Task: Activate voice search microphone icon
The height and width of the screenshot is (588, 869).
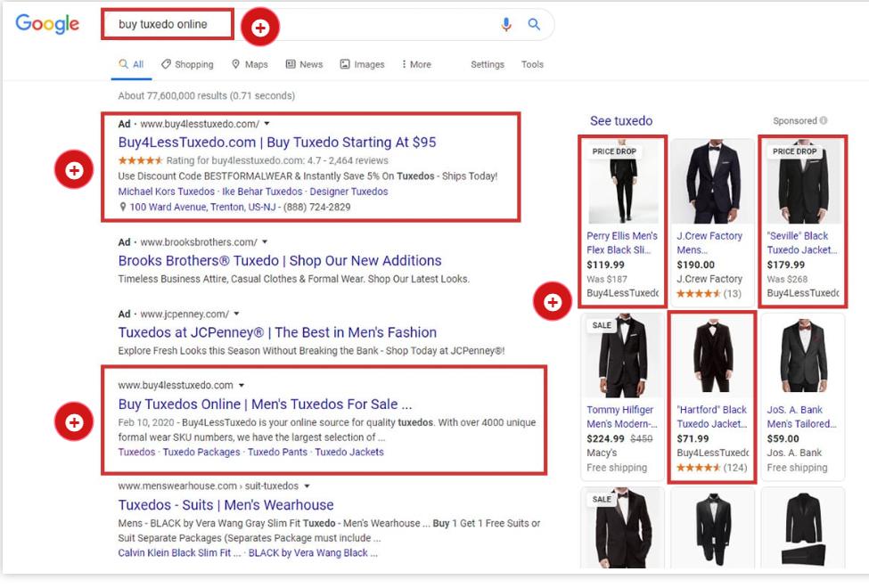Action: [x=506, y=24]
